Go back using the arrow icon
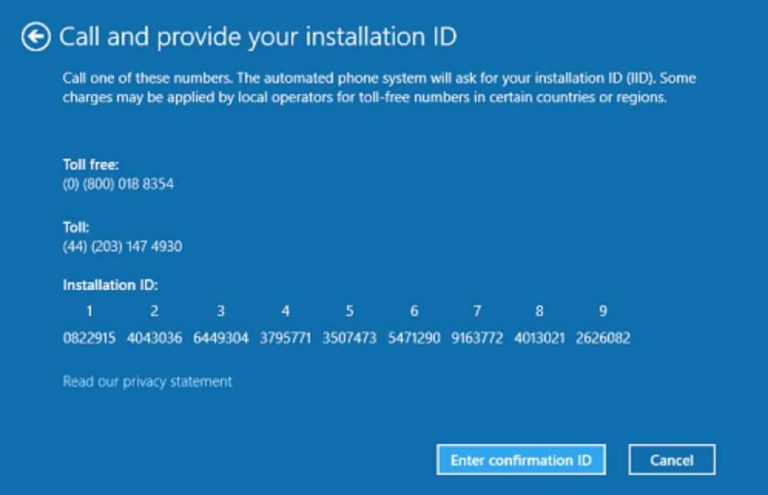 [36, 37]
